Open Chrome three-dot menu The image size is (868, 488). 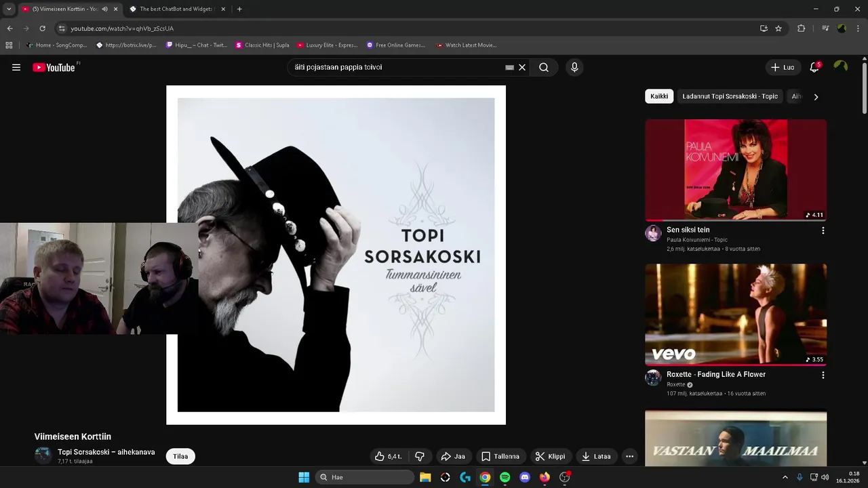tap(858, 28)
